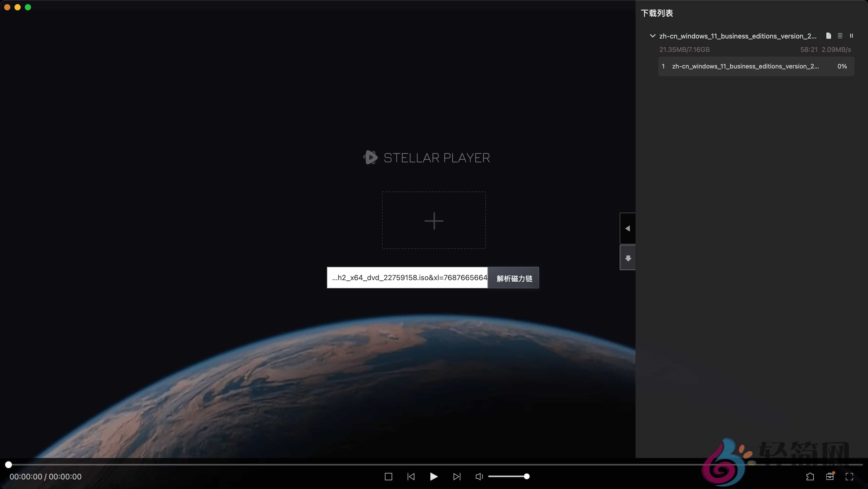This screenshot has width=868, height=489.
Task: Open the toolbox briefcase icon
Action: (x=830, y=476)
